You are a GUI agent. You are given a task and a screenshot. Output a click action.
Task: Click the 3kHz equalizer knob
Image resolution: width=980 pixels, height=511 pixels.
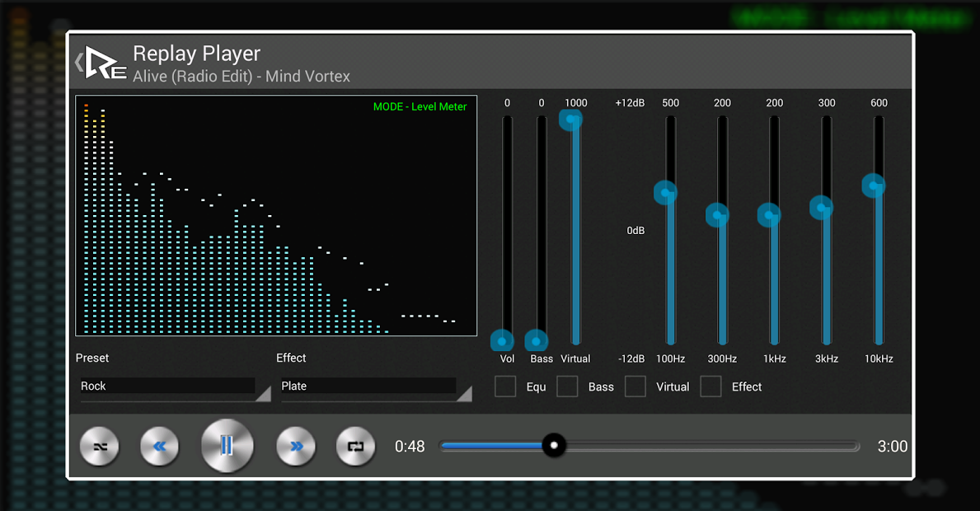(x=821, y=208)
